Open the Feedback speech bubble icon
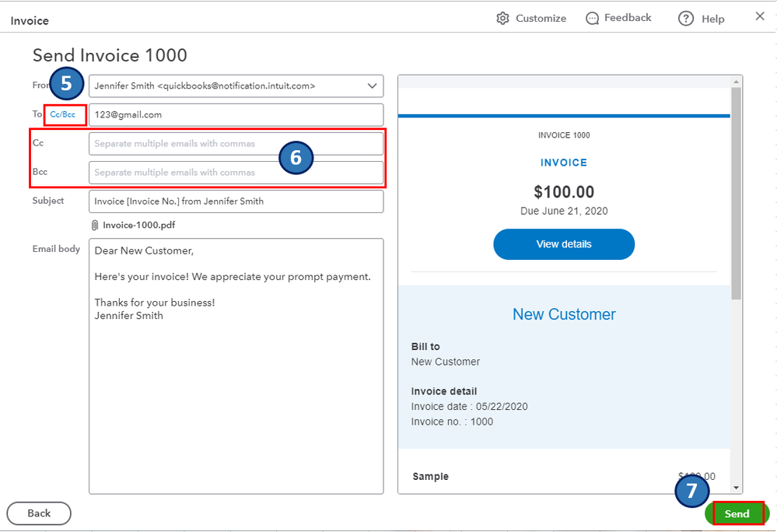Screen dimensions: 777x532 pyautogui.click(x=593, y=18)
